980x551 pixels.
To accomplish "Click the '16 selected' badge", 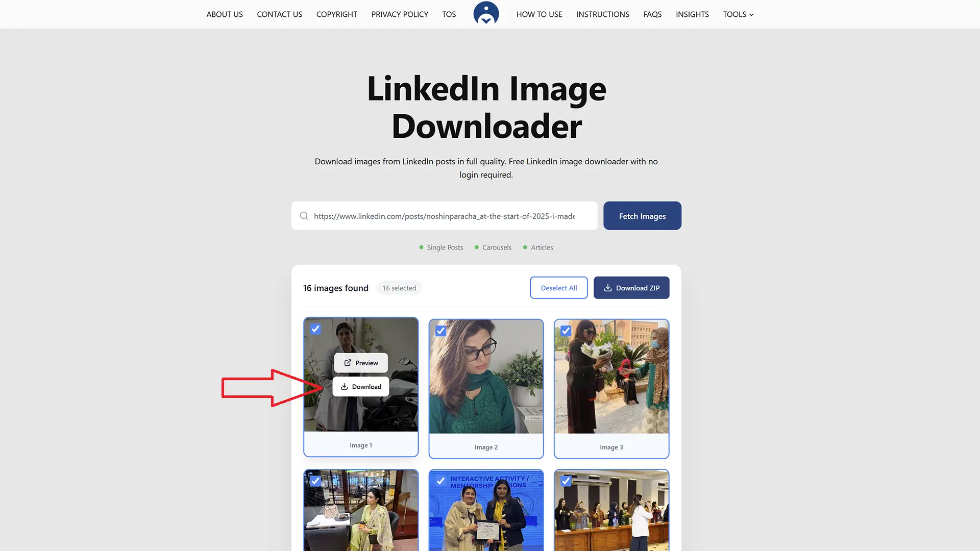I will click(399, 288).
